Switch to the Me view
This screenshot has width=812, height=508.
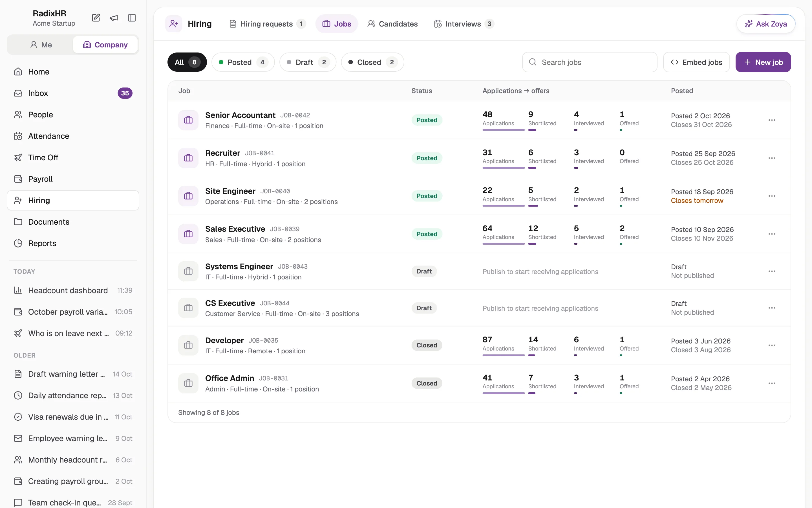[41, 45]
